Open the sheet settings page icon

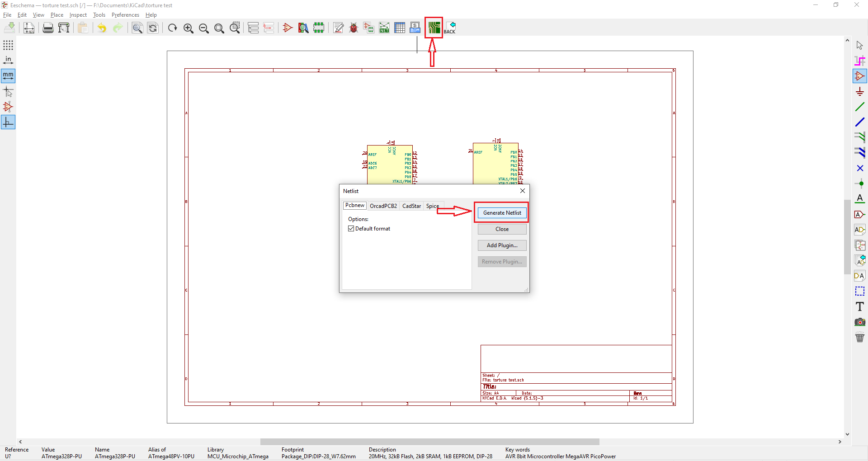[x=29, y=28]
